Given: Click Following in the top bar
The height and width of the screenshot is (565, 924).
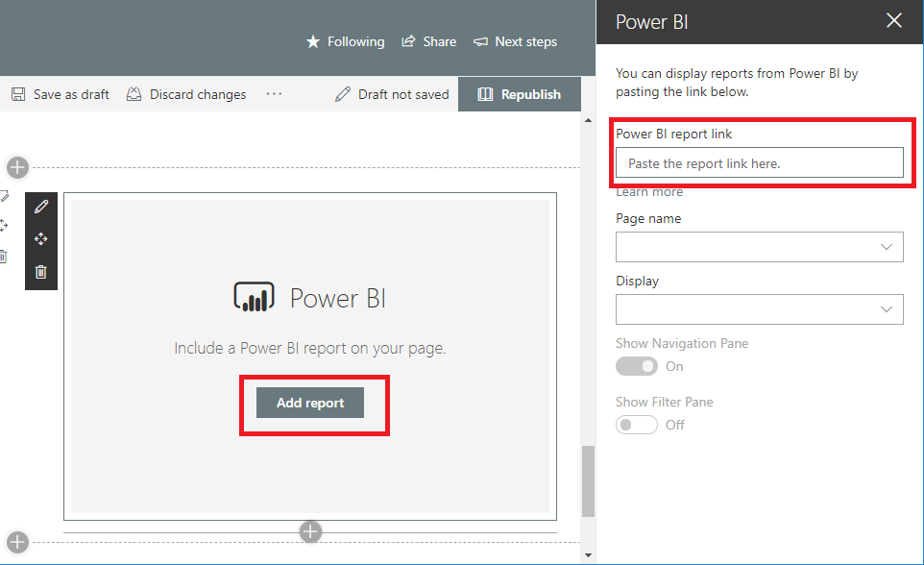Looking at the screenshot, I should 345,41.
